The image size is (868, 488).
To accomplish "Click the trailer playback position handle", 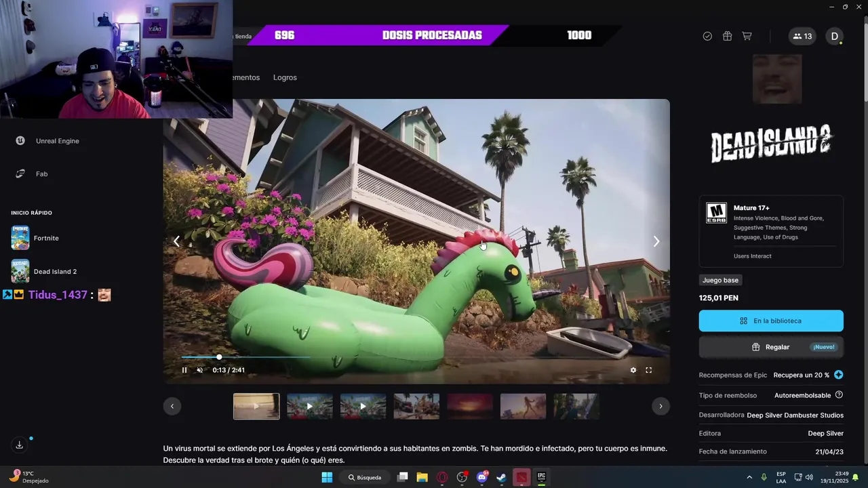I will tap(219, 357).
